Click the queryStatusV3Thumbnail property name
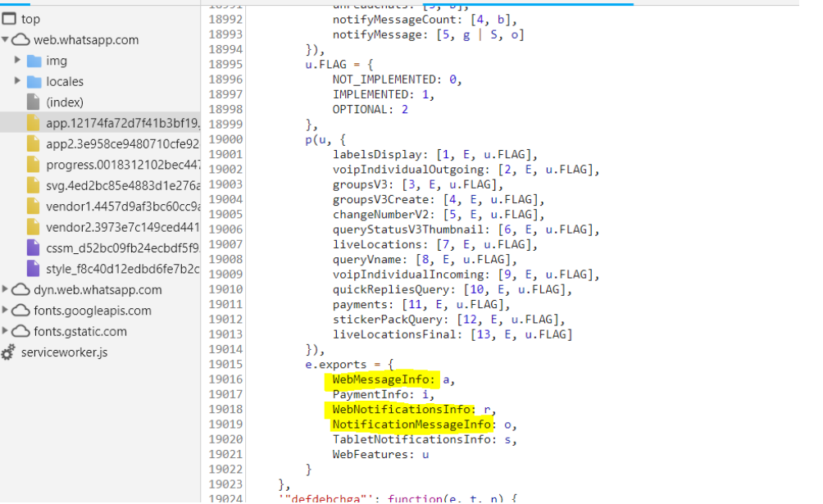Screen dimensions: 823x504 coord(408,229)
